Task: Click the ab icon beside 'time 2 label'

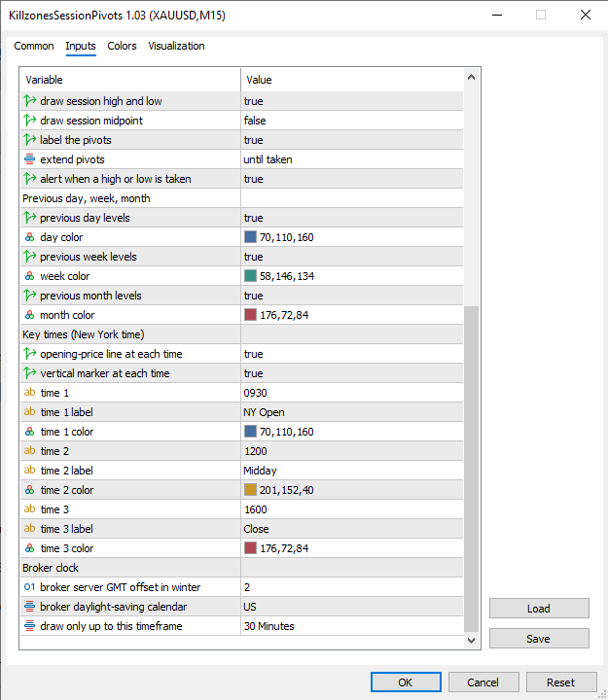Action: 29,471
